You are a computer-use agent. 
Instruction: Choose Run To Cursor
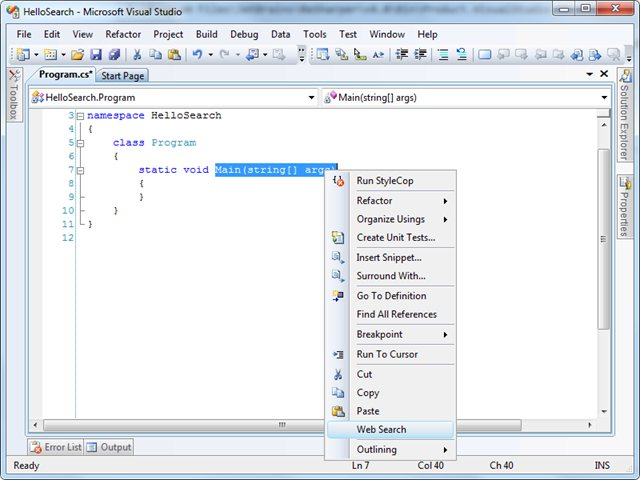click(x=391, y=354)
